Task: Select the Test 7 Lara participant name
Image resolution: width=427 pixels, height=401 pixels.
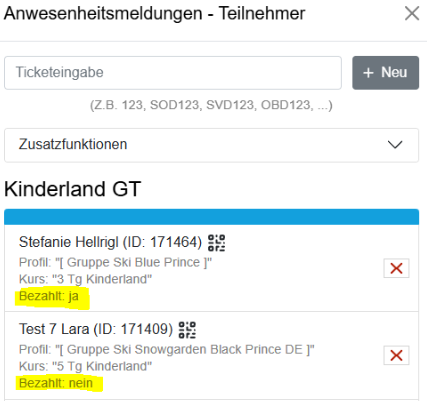Action: click(x=54, y=329)
